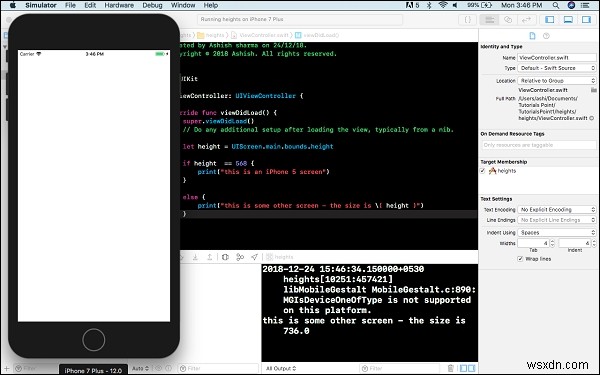
Task: Open the Help menu
Action: tap(210, 5)
